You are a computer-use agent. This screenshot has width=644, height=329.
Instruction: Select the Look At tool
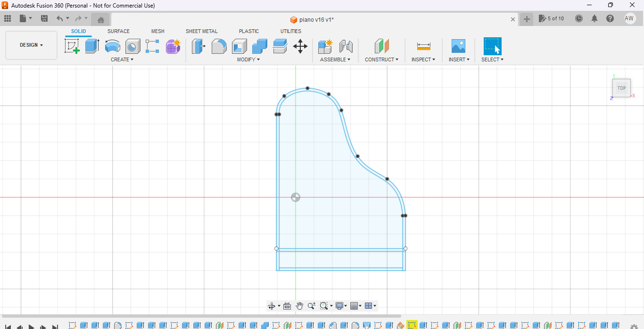coord(287,306)
